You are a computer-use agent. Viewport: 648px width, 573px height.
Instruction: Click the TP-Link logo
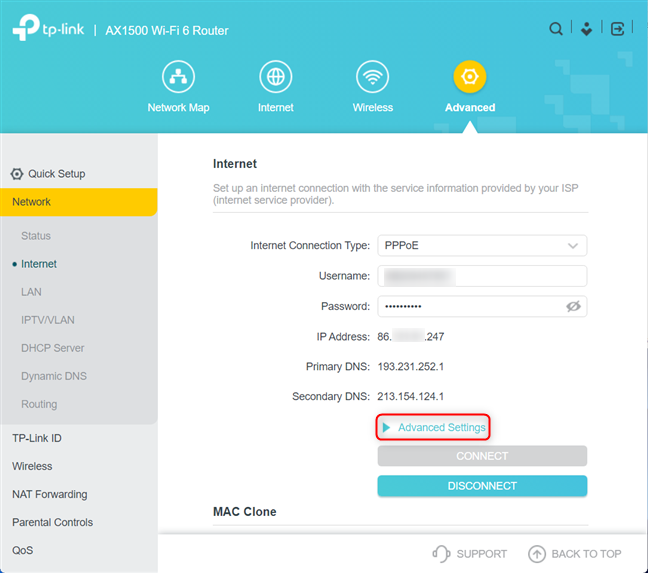tap(48, 28)
